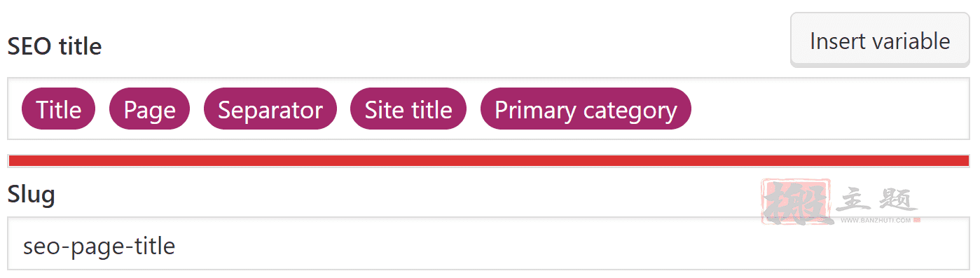Viewport: 980px width, 278px height.
Task: Click the SEO title label
Action: [x=54, y=47]
